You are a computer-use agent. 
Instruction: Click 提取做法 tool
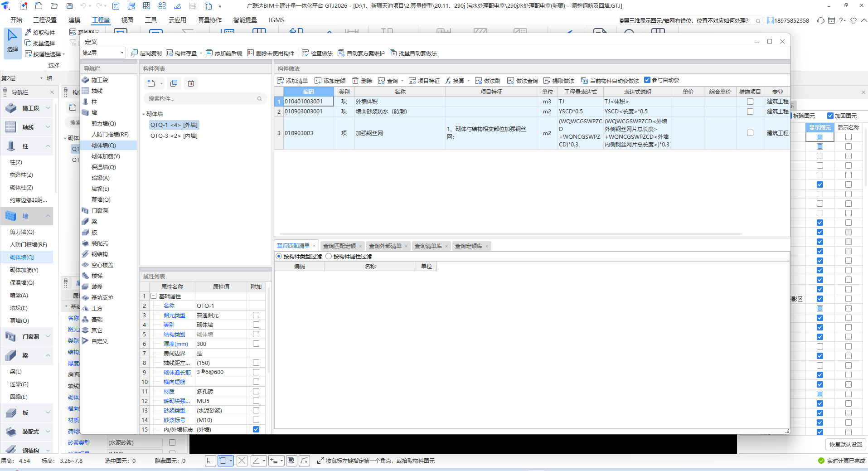pos(559,81)
